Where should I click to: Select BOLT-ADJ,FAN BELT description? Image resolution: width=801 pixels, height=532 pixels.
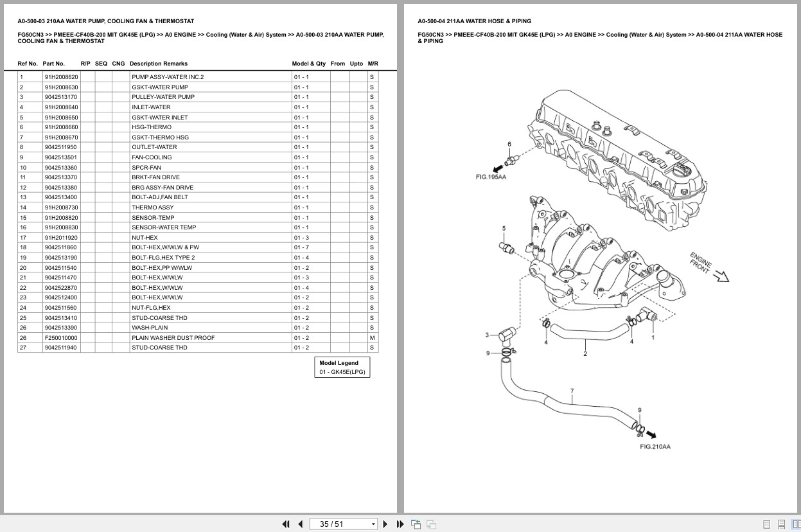click(x=159, y=197)
